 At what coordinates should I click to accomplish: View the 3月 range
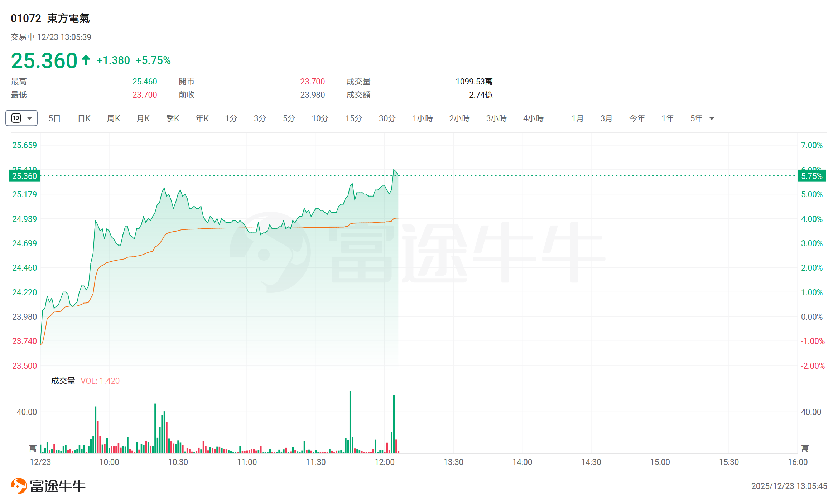pos(606,118)
